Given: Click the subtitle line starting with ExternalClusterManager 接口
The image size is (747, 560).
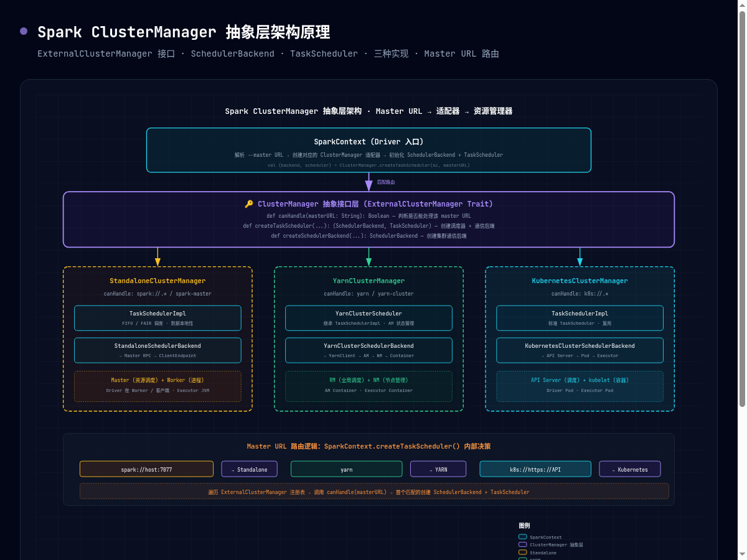Looking at the screenshot, I should [x=268, y=54].
